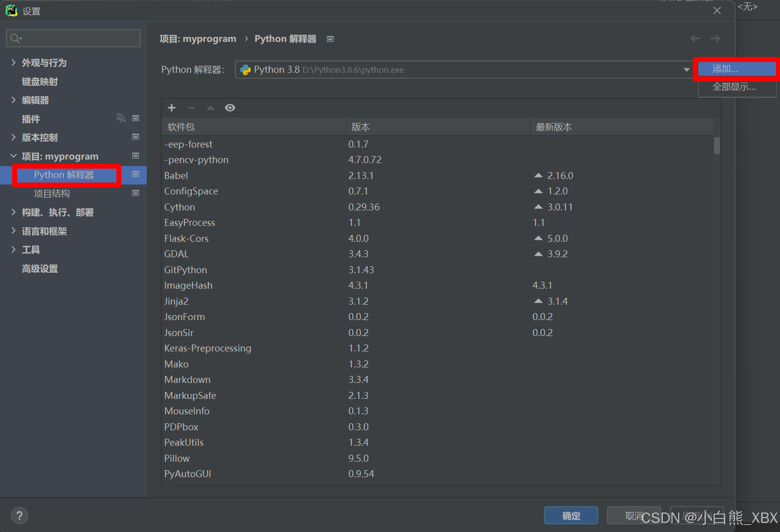780x532 pixels.
Task: Select the MouseInfo package row
Action: coord(438,411)
